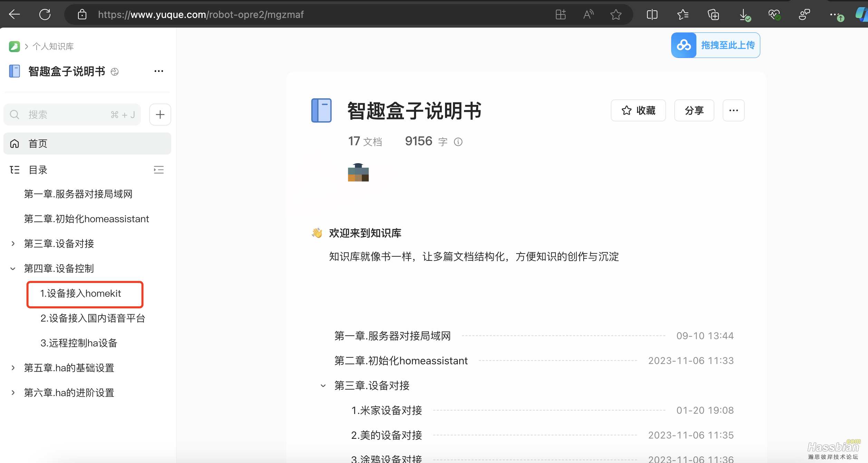Bookmark page with star icon
Viewport: 868px width, 463px height.
(x=616, y=14)
